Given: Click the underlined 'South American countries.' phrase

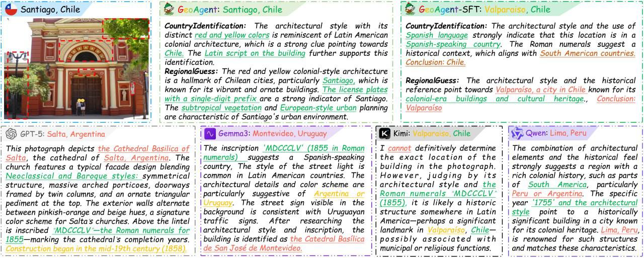Looking at the screenshot, I should pos(588,53).
